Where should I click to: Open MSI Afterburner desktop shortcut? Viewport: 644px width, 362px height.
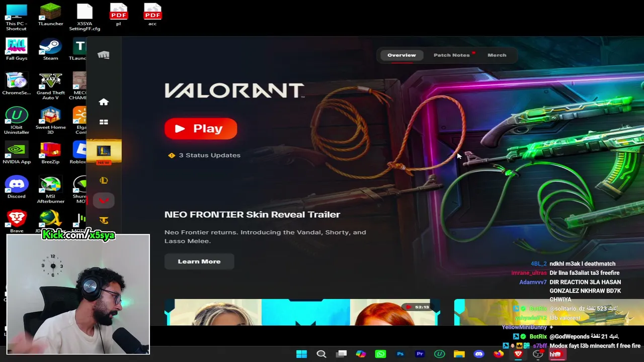pyautogui.click(x=50, y=190)
